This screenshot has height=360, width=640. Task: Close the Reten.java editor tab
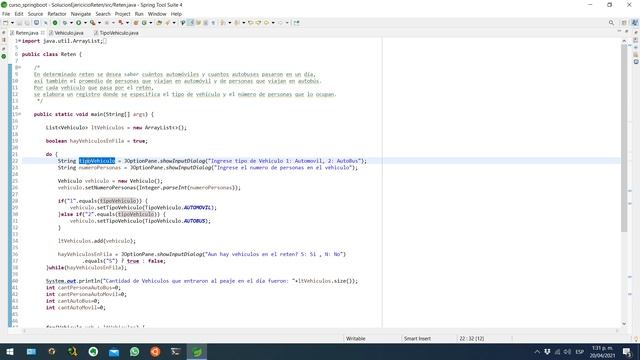tap(43, 33)
